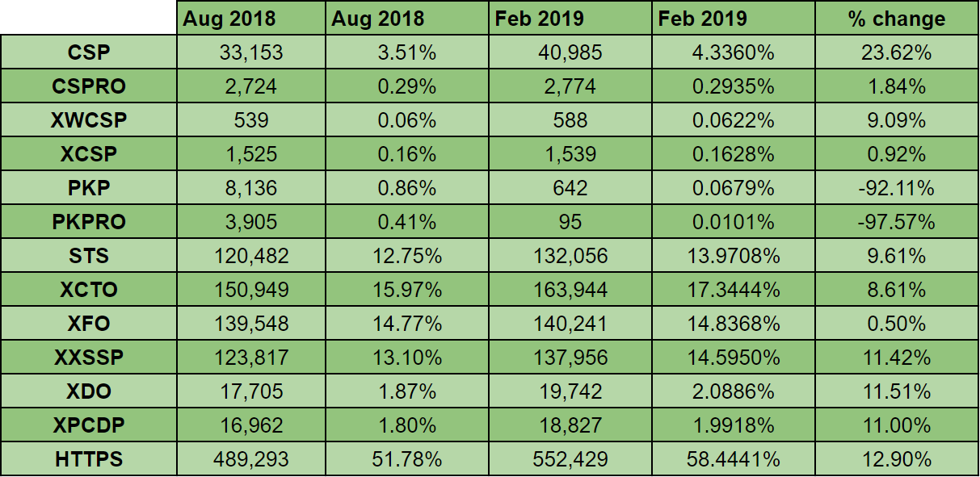Click the cell containing 140,241
The width and height of the screenshot is (980, 477).
pos(570,324)
